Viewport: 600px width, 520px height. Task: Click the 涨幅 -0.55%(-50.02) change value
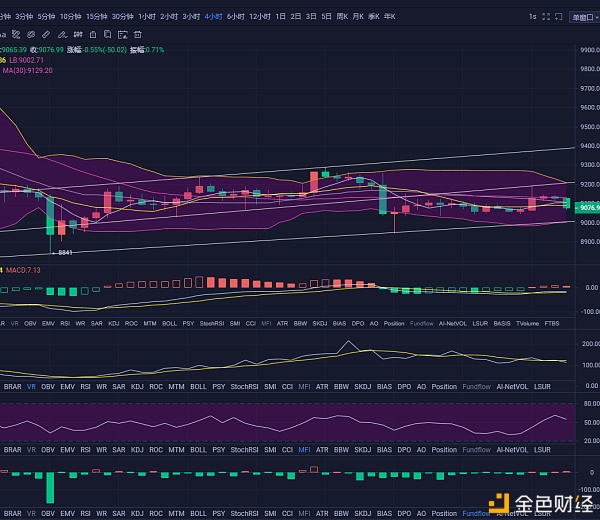[97, 50]
